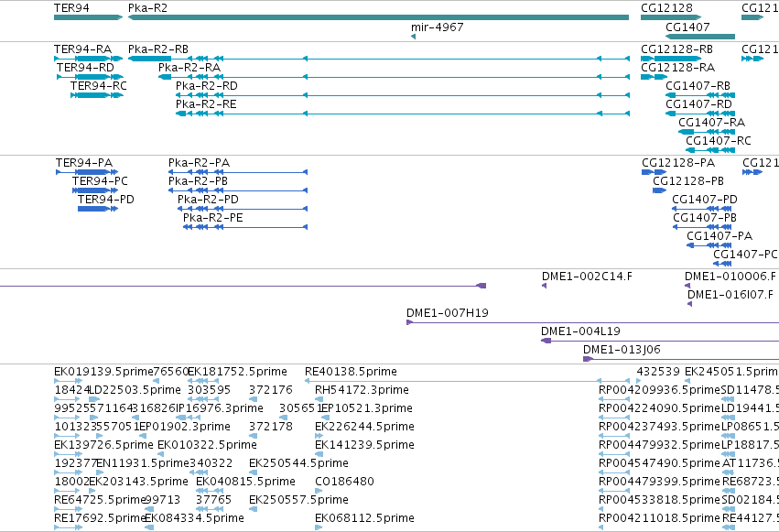This screenshot has height=532, width=779.
Task: Open EST EK181752.5prime
Action: point(202,381)
